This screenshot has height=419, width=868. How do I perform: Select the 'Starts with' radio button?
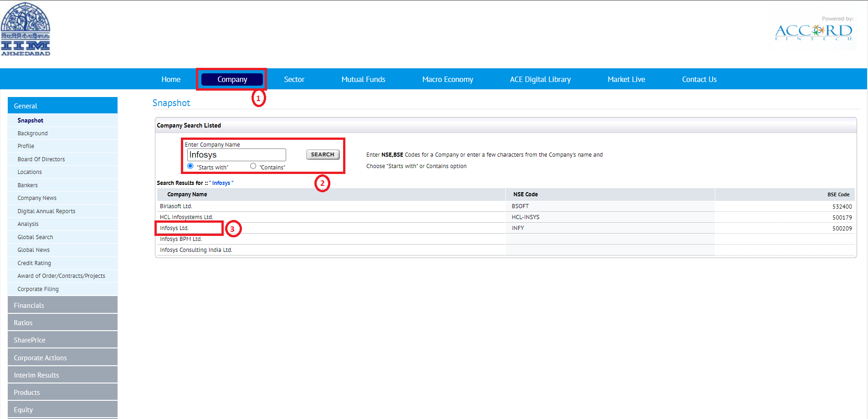point(190,166)
